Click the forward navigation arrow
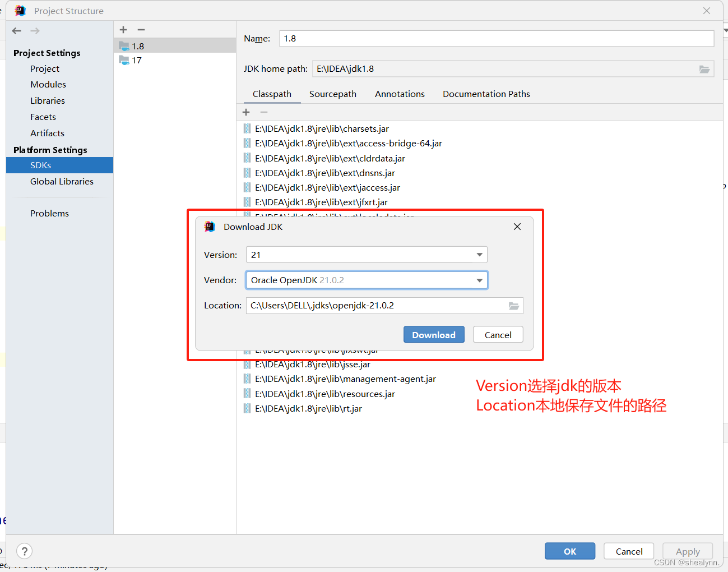Viewport: 728px width, 572px height. [35, 31]
